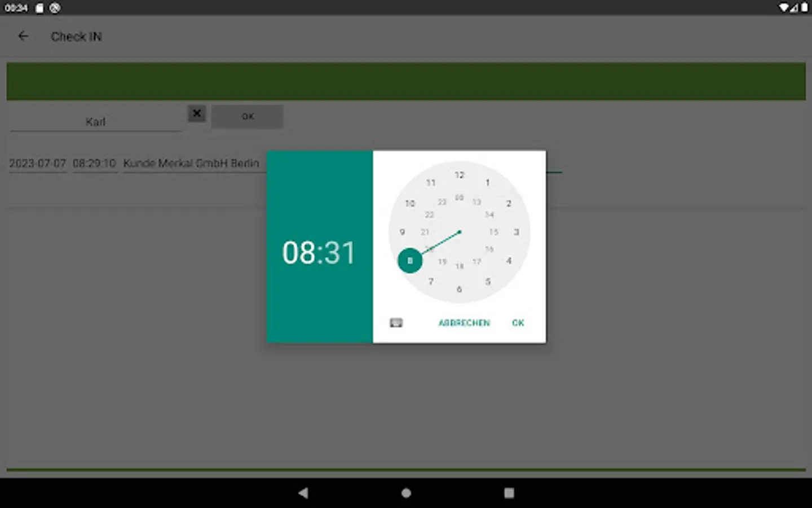Tap the Android back navigation button
Viewport: 812px width, 508px height.
303,493
